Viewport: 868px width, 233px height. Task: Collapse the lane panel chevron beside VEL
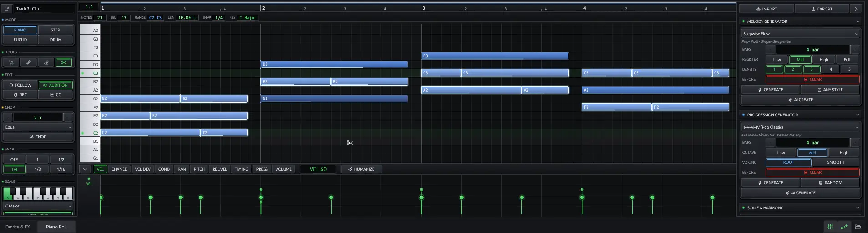pos(85,169)
